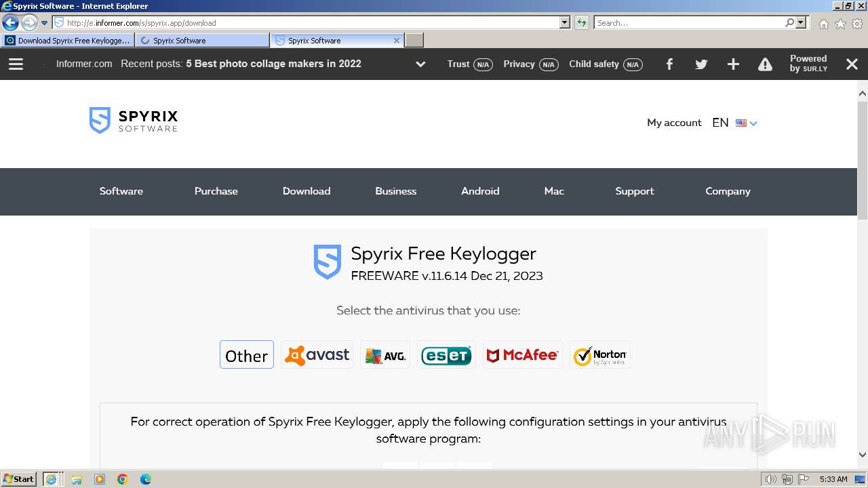Select the McAfee antivirus logo
The width and height of the screenshot is (868, 488).
(523, 354)
